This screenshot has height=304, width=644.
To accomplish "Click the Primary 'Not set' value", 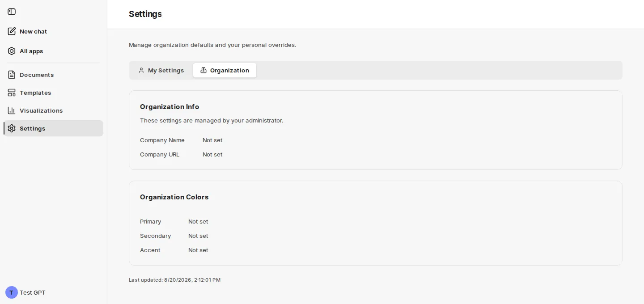I will point(198,221).
